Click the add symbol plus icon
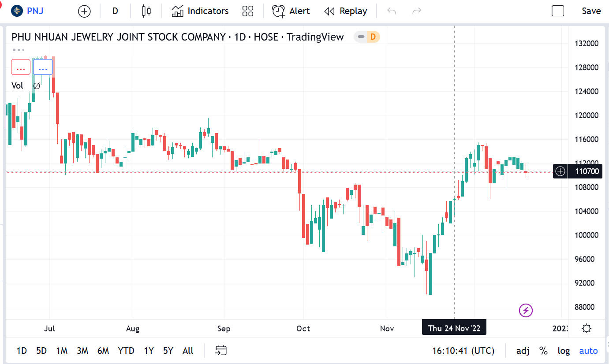The height and width of the screenshot is (364, 609). 84,11
